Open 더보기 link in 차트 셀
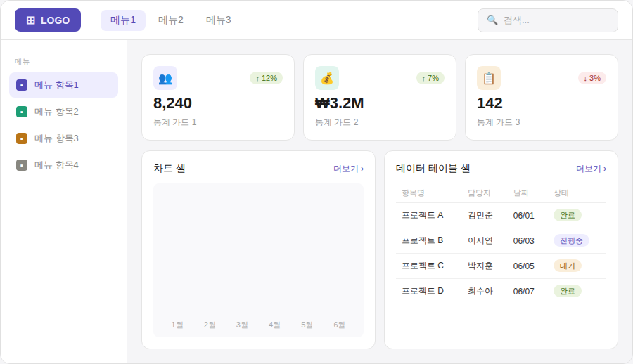The width and height of the screenshot is (633, 364). click(x=348, y=169)
